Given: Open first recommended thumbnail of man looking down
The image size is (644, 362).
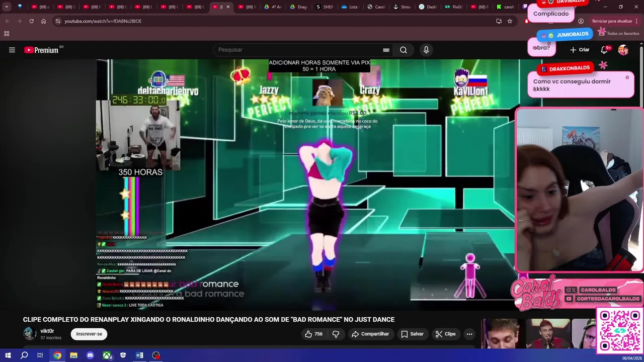Looking at the screenshot, I should [x=500, y=334].
